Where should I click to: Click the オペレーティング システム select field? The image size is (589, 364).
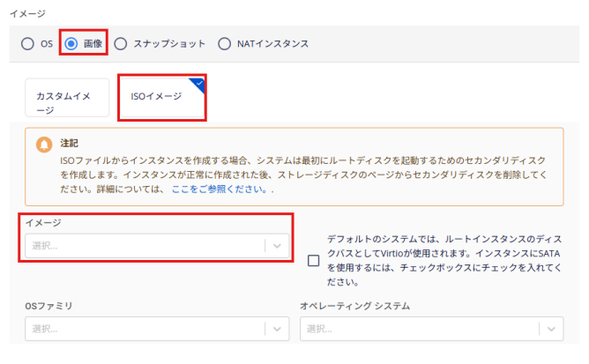click(419, 328)
